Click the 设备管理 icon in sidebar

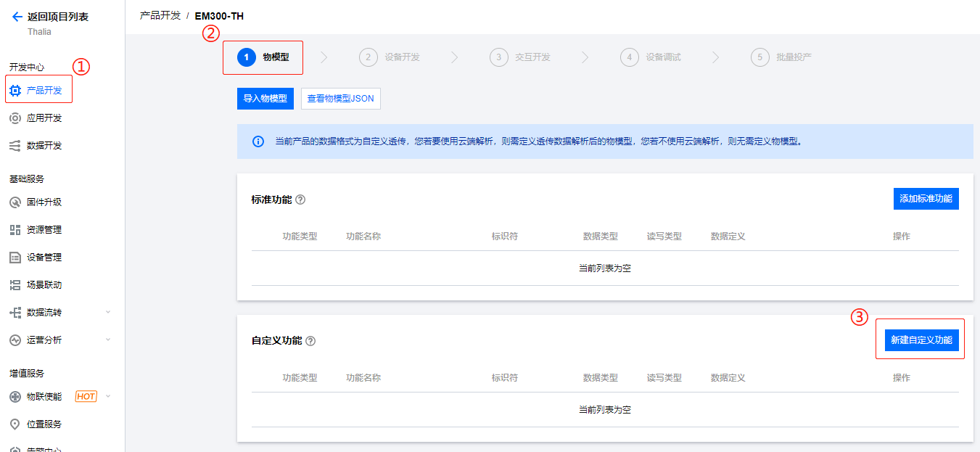[15, 258]
